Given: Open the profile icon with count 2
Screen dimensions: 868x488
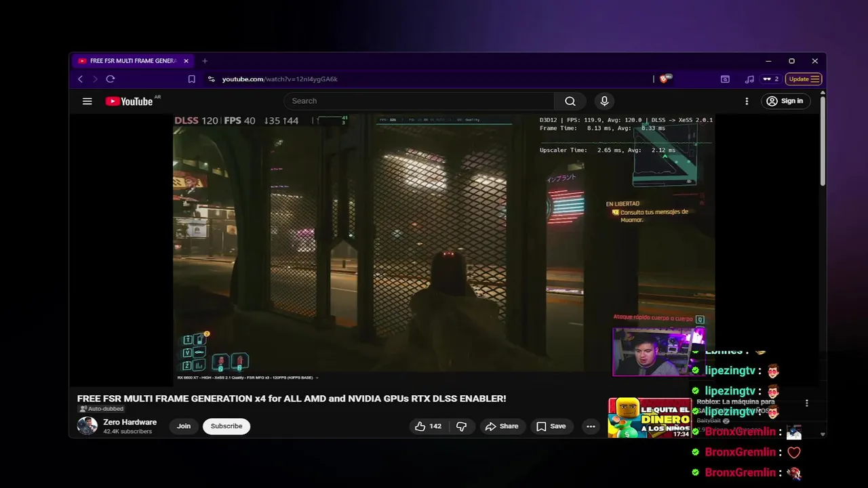Looking at the screenshot, I should click(771, 79).
